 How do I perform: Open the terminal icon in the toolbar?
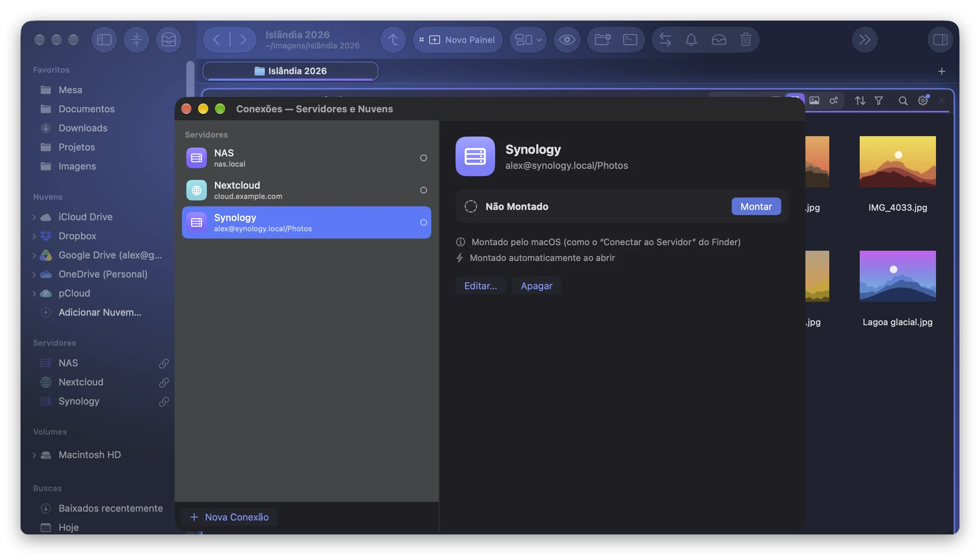pos(630,40)
